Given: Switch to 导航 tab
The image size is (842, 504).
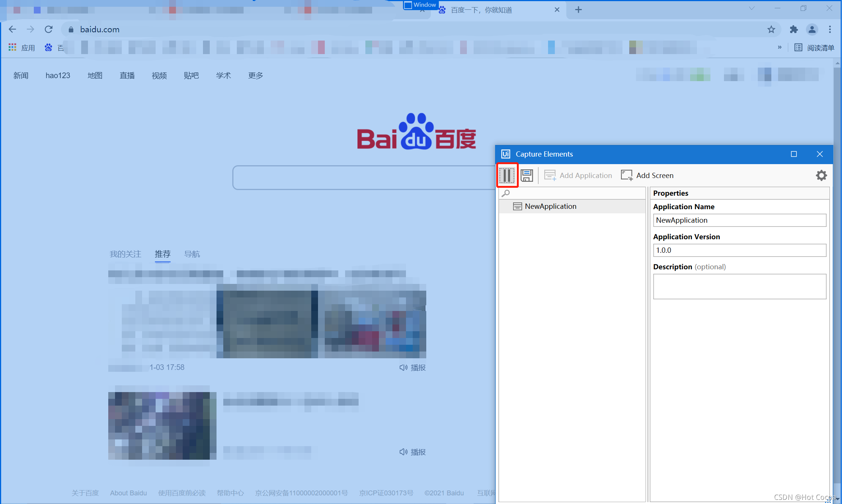Looking at the screenshot, I should pos(192,254).
